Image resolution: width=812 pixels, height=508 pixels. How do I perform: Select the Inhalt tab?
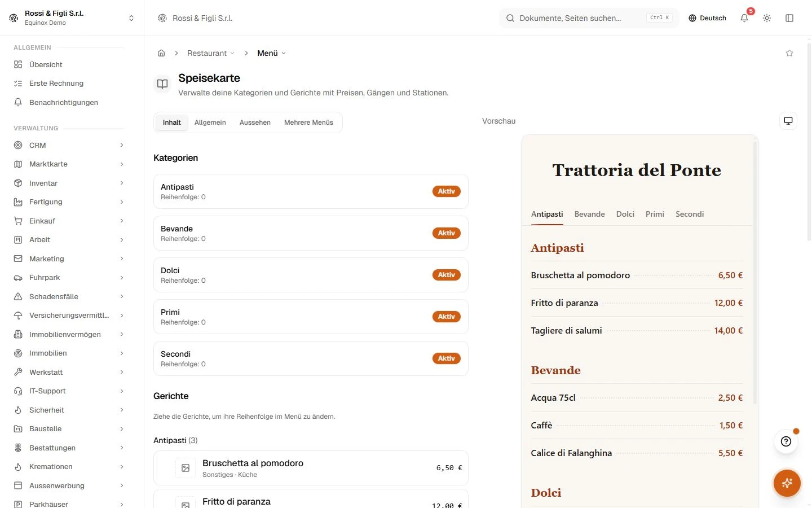click(x=172, y=122)
